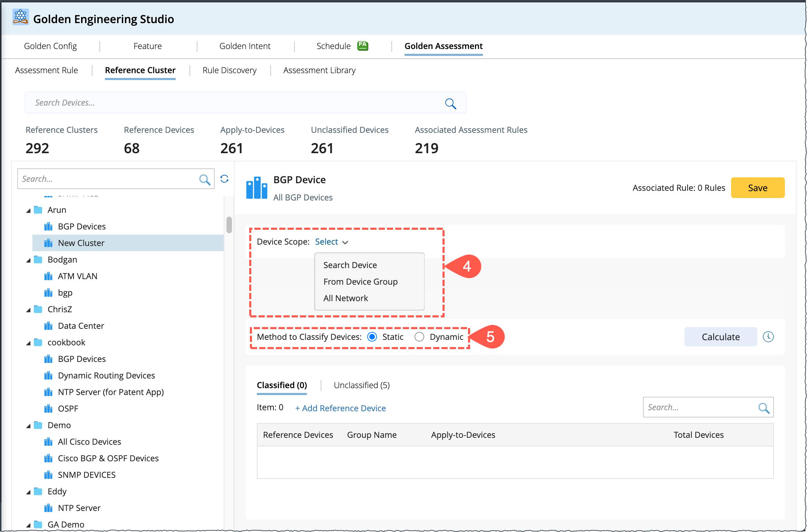The height and width of the screenshot is (532, 807).
Task: Select Dynamic Routing Devices cluster
Action: pyautogui.click(x=106, y=375)
